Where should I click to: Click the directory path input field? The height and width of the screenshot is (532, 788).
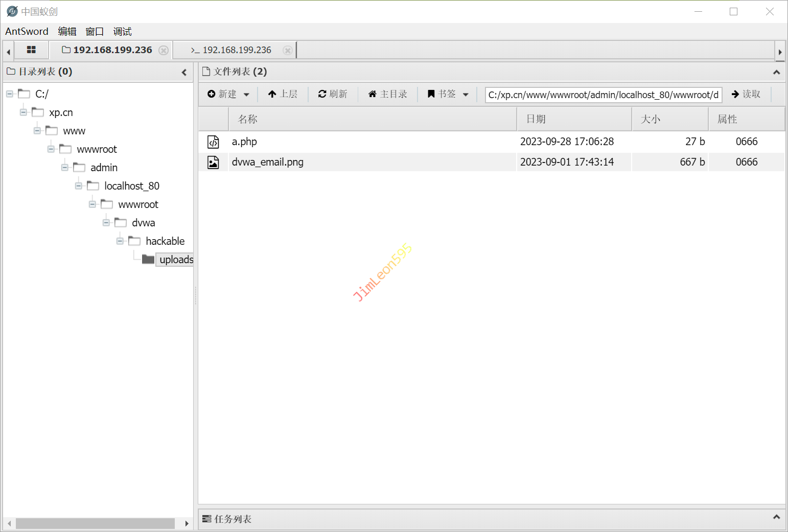click(x=603, y=95)
